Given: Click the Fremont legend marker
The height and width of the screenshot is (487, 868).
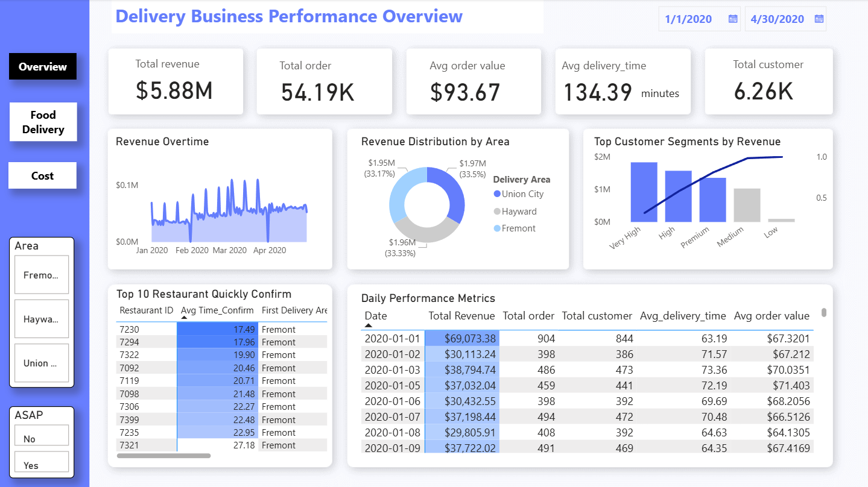Looking at the screenshot, I should tap(497, 228).
